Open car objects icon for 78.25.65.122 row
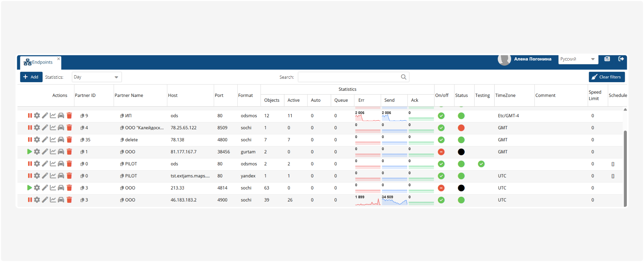 point(61,128)
